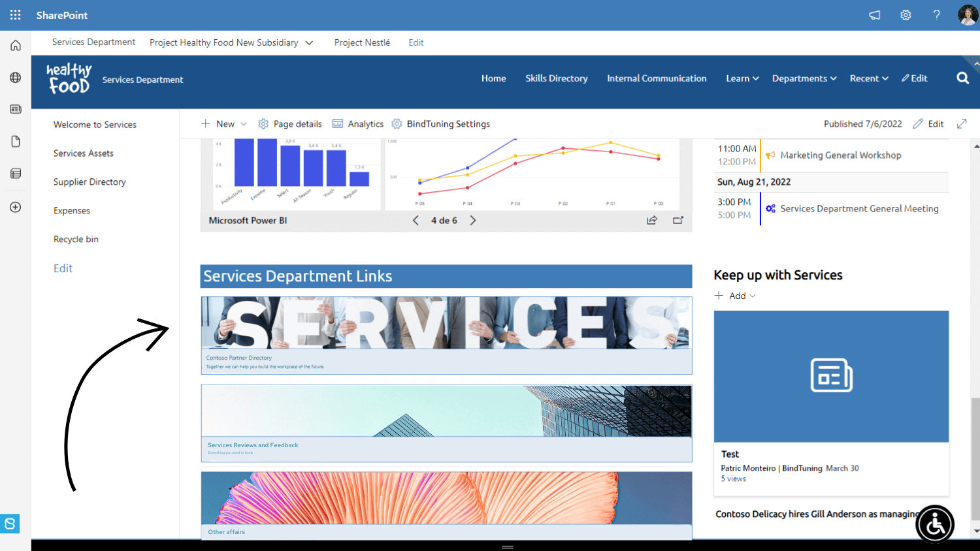980x551 pixels.
Task: Open the Contoso Delicacy hires Gill Anderson news
Action: 817,514
